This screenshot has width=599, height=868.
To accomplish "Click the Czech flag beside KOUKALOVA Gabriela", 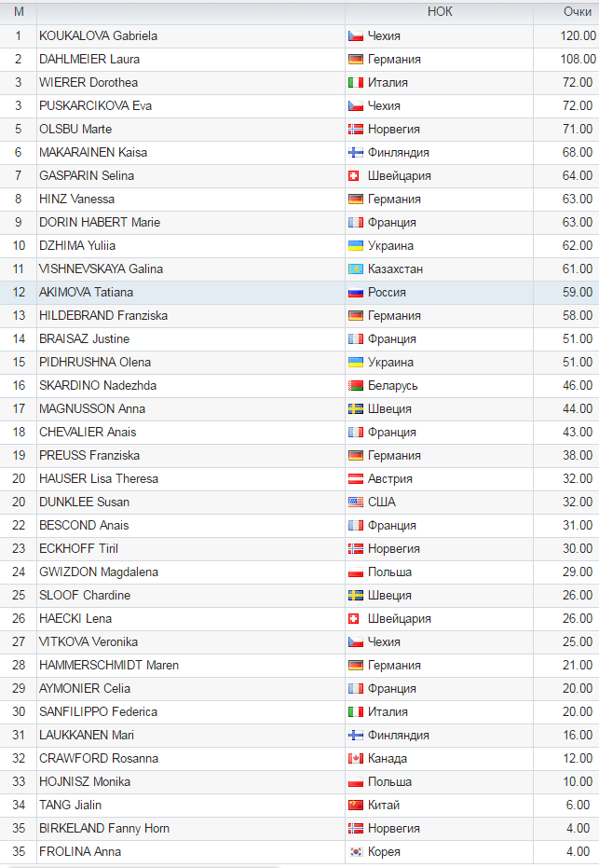I will 356,36.
